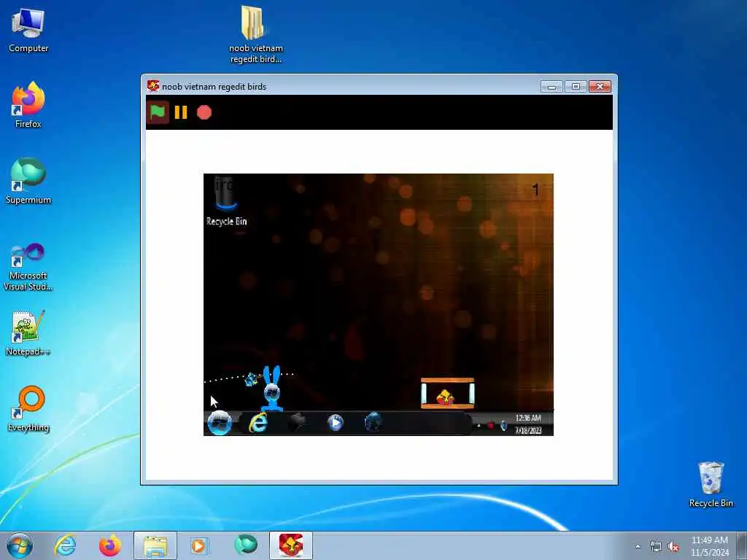Click the network tray icon
The height and width of the screenshot is (560, 747).
(x=656, y=547)
